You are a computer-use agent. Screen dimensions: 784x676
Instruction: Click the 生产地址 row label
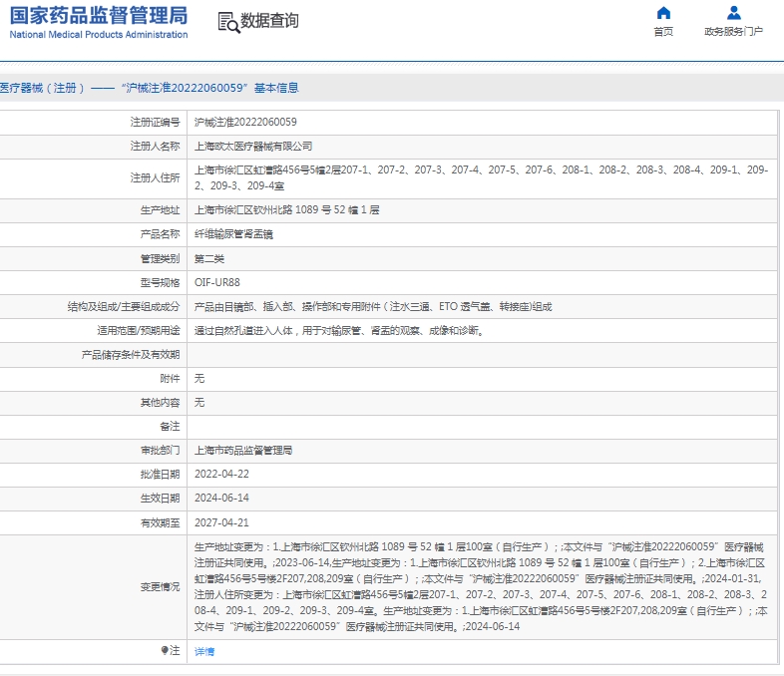(160, 210)
